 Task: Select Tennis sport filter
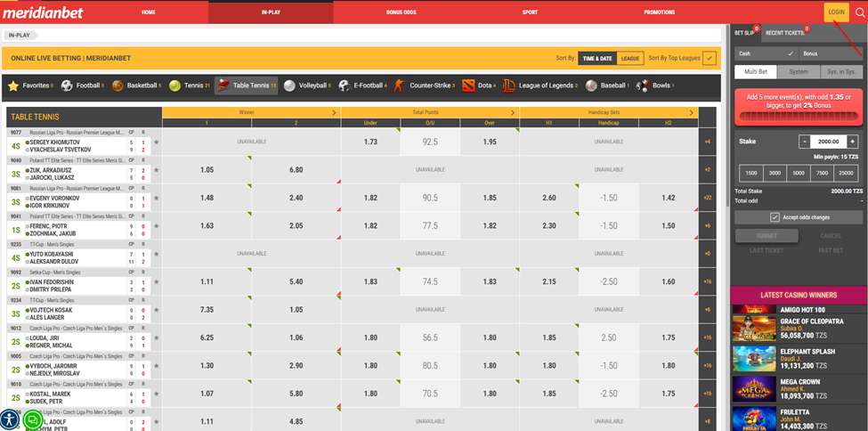tap(190, 85)
